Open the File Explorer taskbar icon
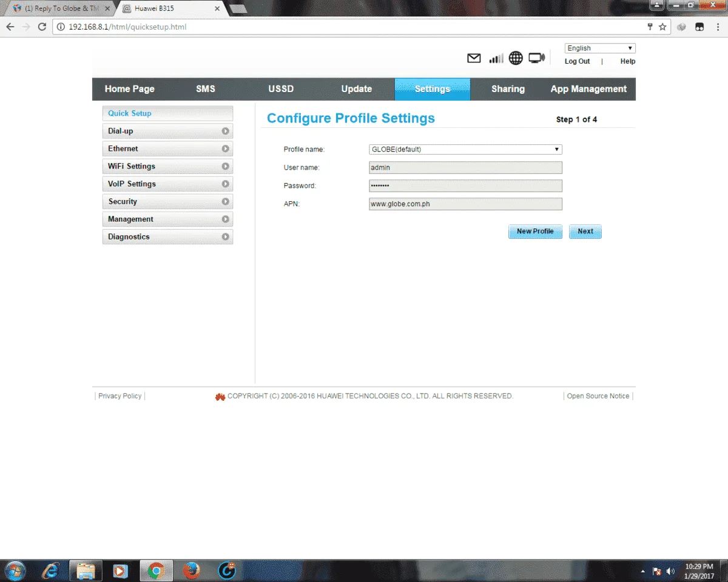 point(86,570)
